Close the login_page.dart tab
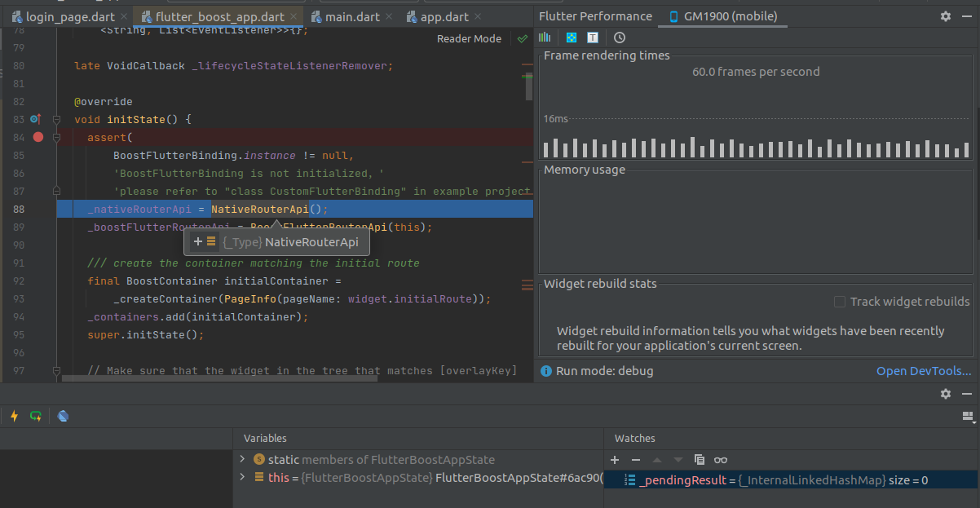Image resolution: width=980 pixels, height=508 pixels. (122, 16)
